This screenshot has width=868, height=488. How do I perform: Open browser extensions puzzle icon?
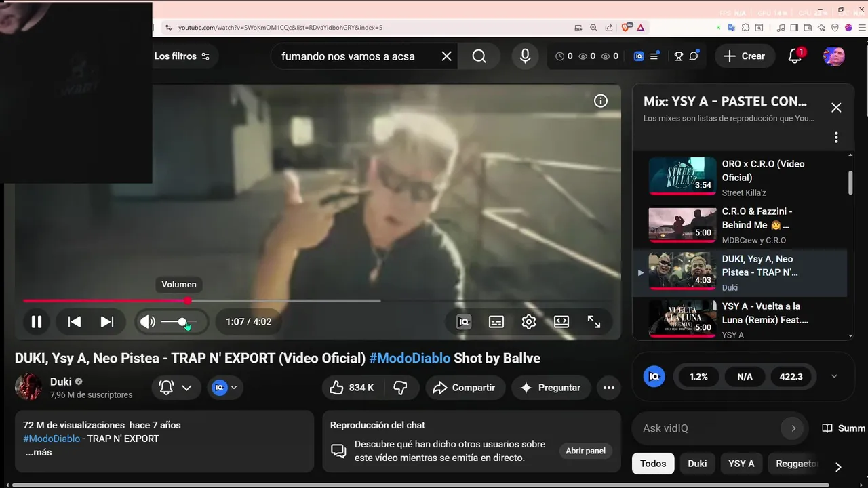click(x=745, y=28)
